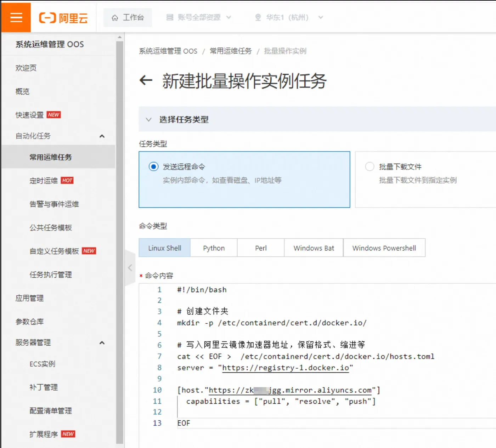496x448 pixels.
Task: Click the home icon beside 工作台
Action: tap(115, 18)
